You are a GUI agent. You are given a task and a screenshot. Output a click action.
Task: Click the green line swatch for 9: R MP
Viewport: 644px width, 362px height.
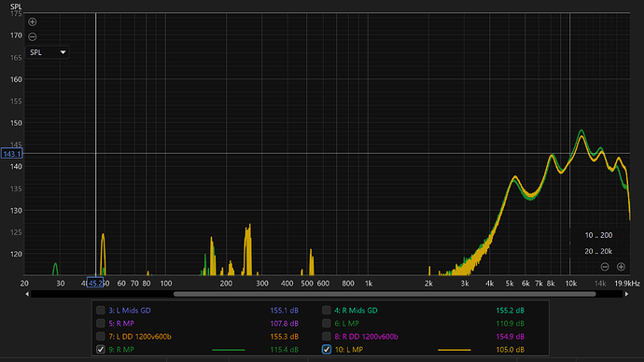click(x=229, y=350)
